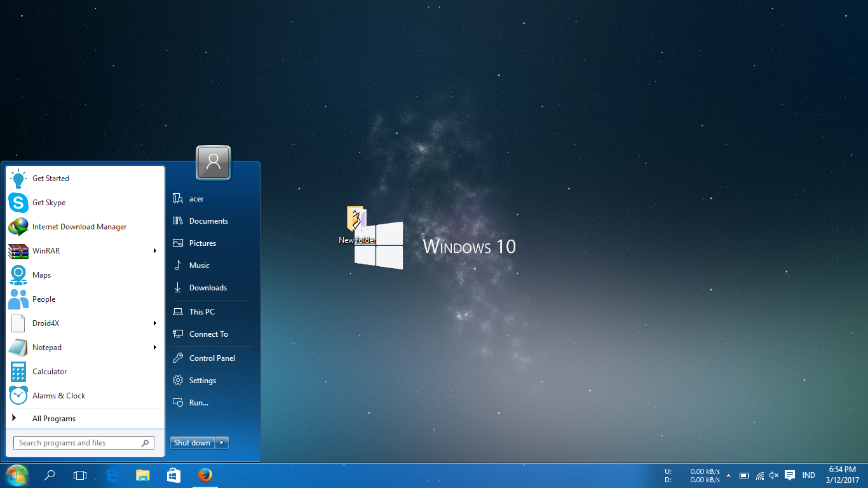Click the network speed meter on the taskbar
868x488 pixels.
693,475
